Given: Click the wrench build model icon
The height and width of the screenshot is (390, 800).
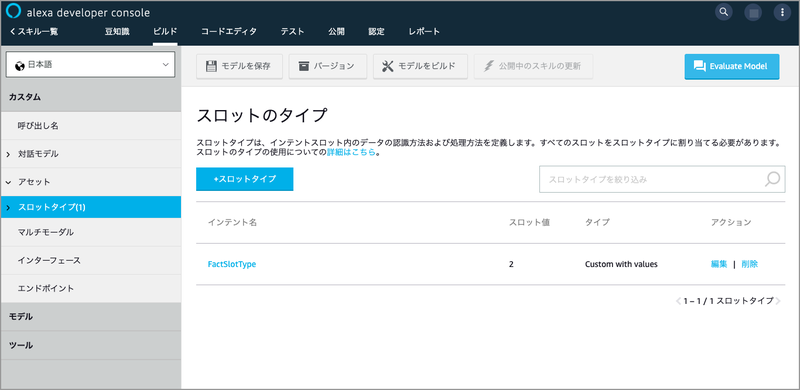Looking at the screenshot, I should click(387, 66).
